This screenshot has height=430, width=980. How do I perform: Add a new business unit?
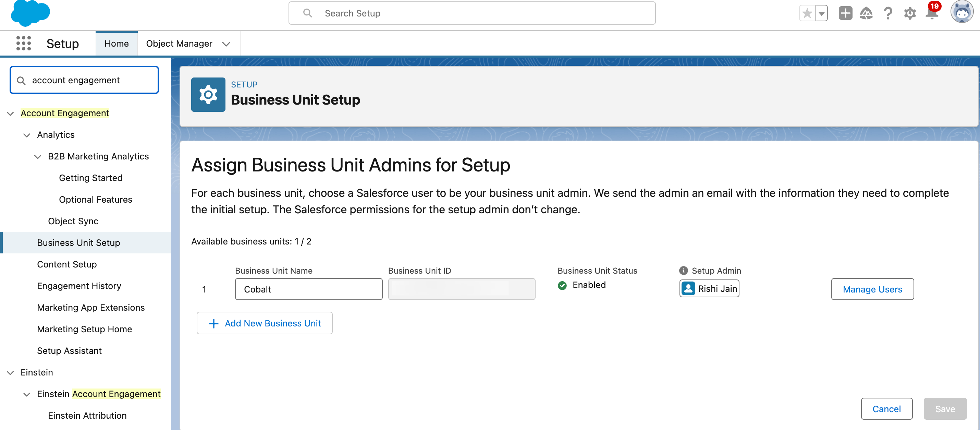coord(265,323)
